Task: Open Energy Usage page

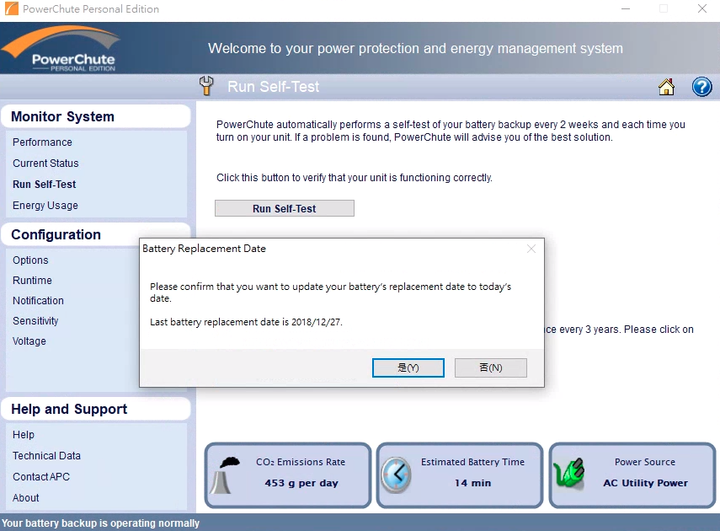Action: pyautogui.click(x=45, y=205)
